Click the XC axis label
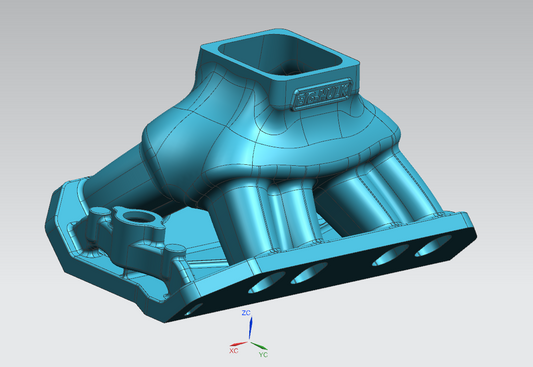This screenshot has height=367, width=533. point(234,350)
